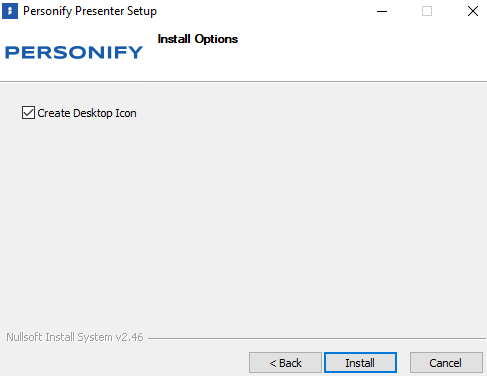Cancel the Personify Presenter setup
This screenshot has height=376, width=487.
[x=446, y=362]
